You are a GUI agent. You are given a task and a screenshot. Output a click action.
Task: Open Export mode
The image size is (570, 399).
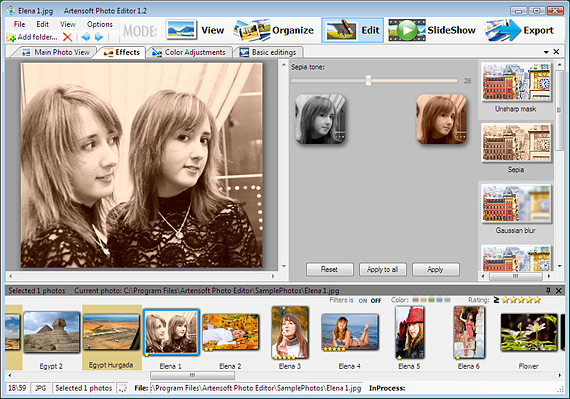[519, 30]
